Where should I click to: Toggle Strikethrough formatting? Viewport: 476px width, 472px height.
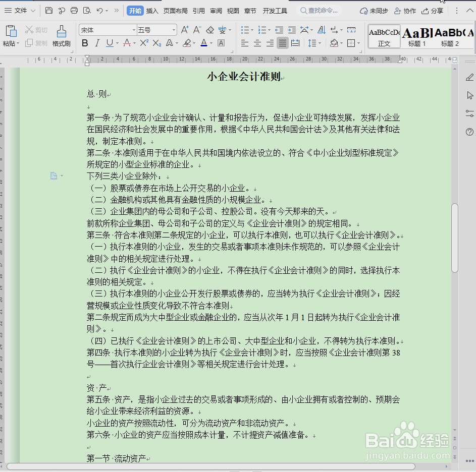tap(127, 43)
